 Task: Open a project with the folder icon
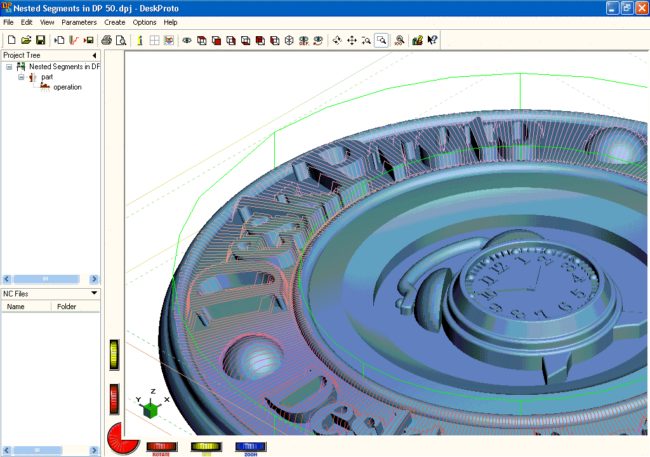point(26,40)
